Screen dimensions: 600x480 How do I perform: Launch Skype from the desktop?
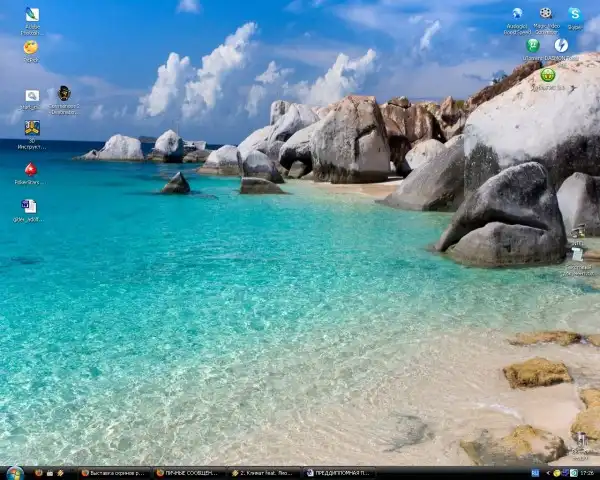point(575,14)
